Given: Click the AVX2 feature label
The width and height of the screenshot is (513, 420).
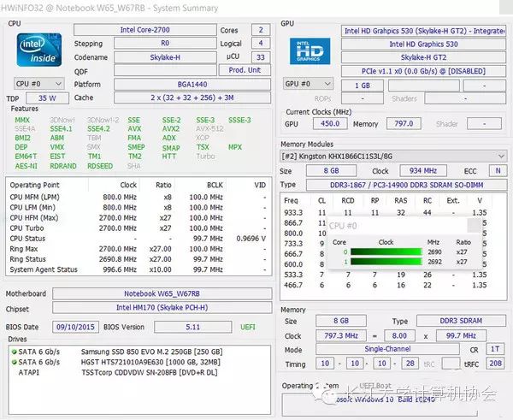Looking at the screenshot, I should [x=171, y=129].
